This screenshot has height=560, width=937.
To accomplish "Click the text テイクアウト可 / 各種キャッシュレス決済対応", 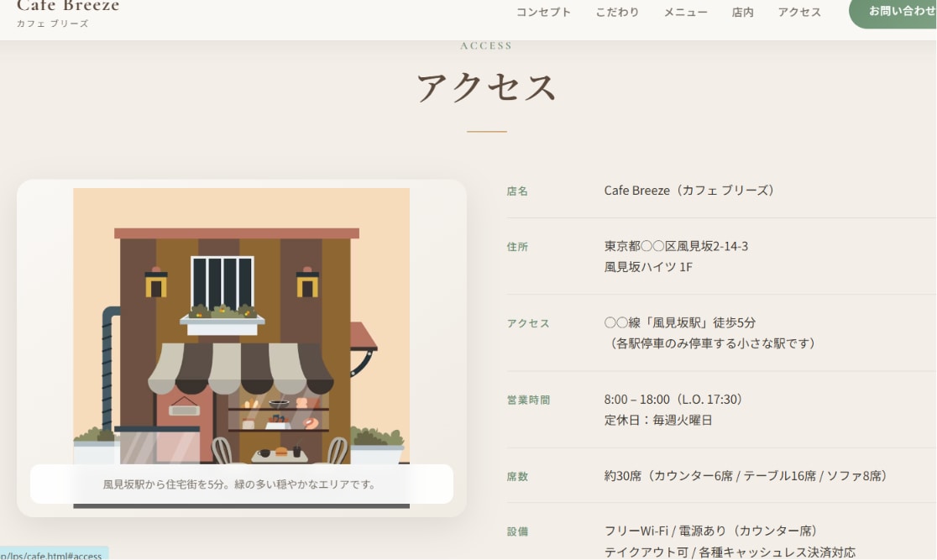I will [x=730, y=552].
